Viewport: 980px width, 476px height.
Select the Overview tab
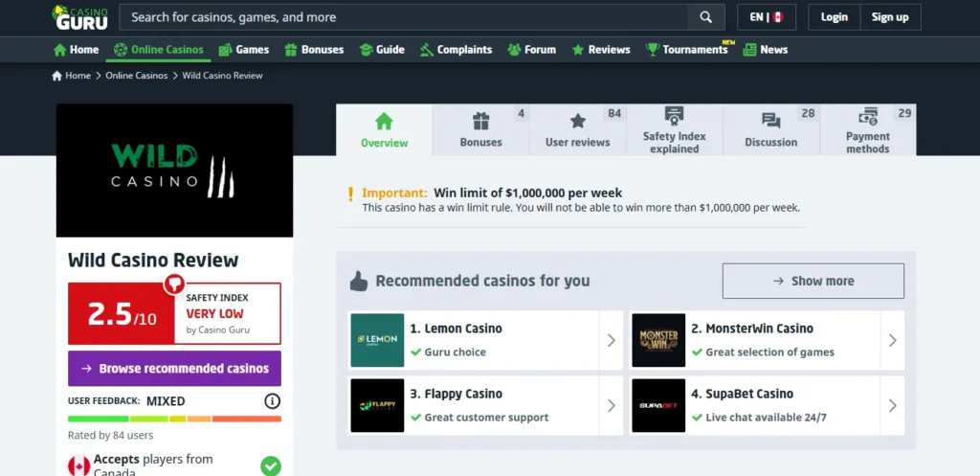pos(384,130)
